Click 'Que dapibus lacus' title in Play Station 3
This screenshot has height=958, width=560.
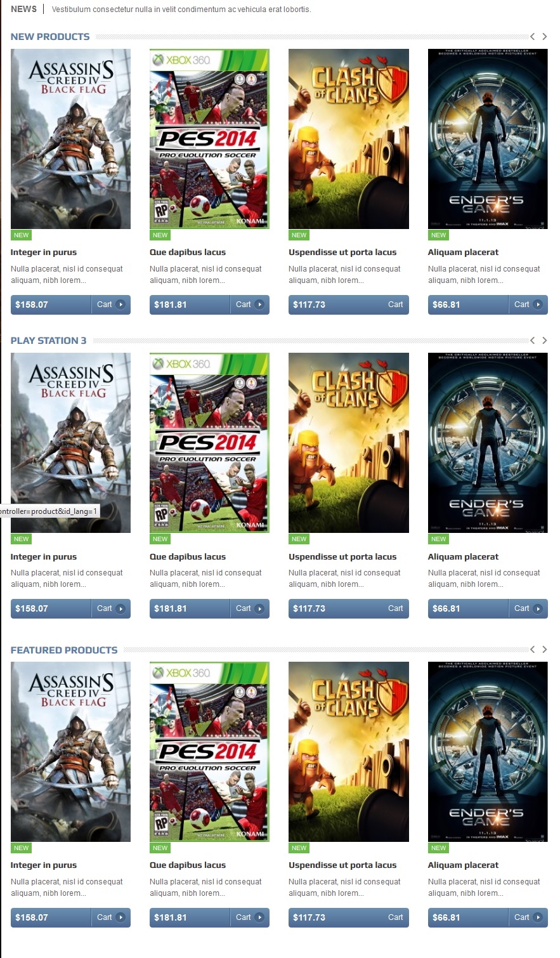click(188, 557)
